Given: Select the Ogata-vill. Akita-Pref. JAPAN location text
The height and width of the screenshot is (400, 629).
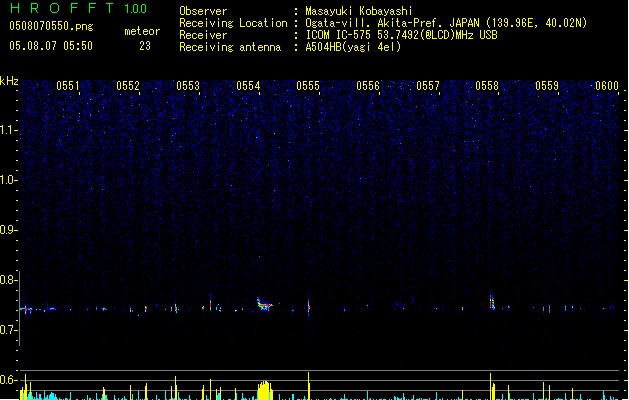Looking at the screenshot, I should (446, 23).
